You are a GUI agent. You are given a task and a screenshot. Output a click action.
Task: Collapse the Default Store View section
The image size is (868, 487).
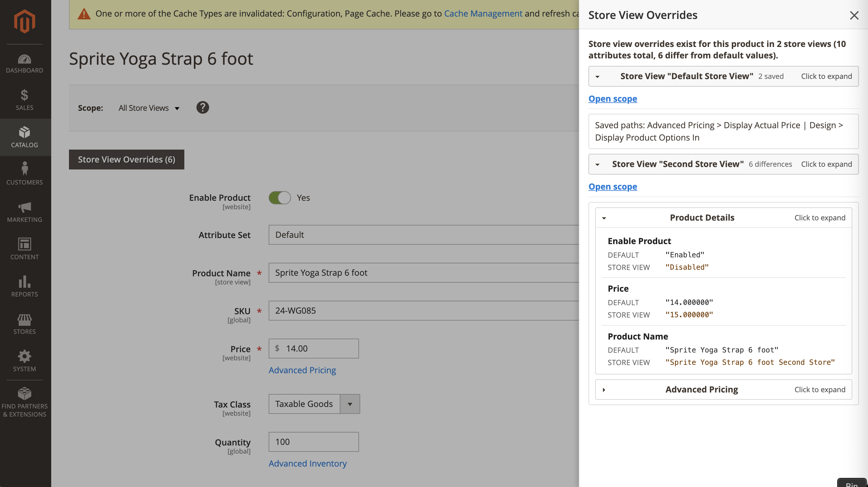723,76
